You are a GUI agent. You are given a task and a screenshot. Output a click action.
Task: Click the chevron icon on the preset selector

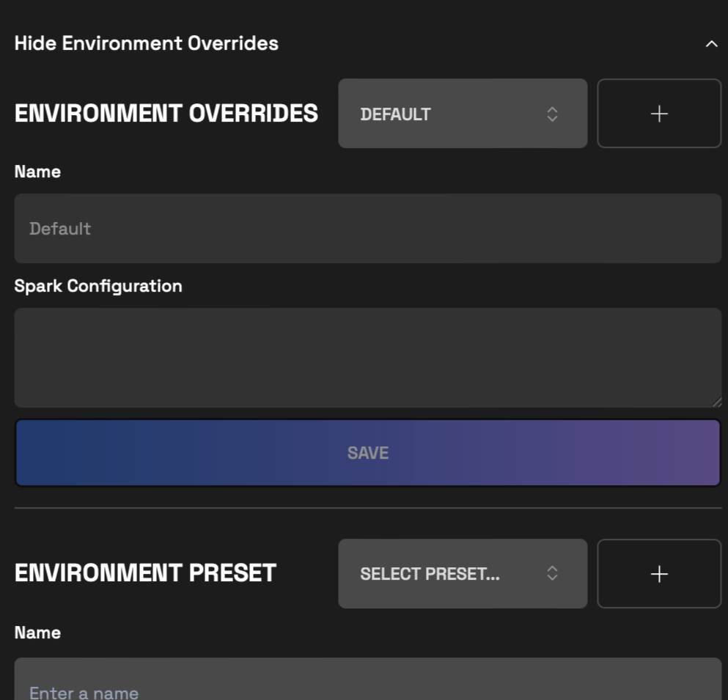coord(553,573)
